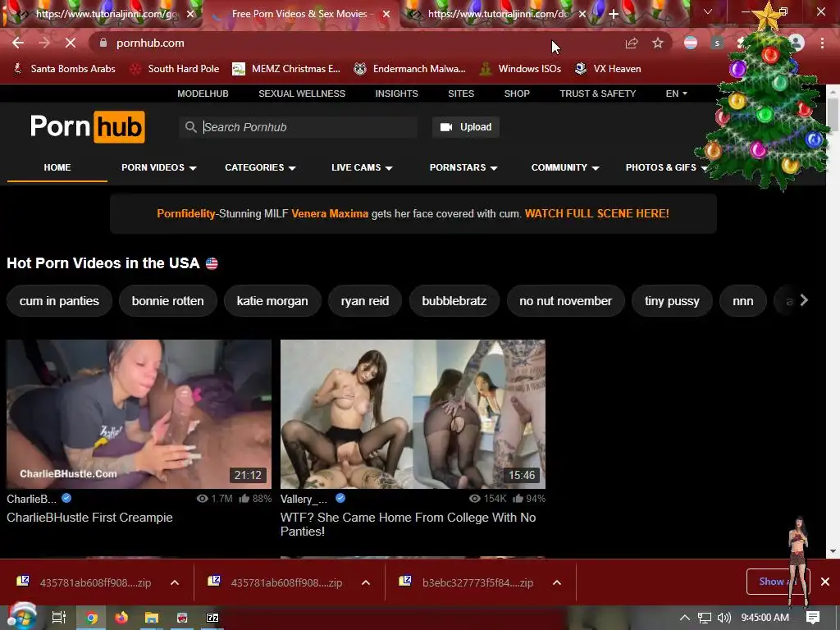This screenshot has width=840, height=630.
Task: Open the Santa Bombs Arabs bookmark
Action: point(64,69)
